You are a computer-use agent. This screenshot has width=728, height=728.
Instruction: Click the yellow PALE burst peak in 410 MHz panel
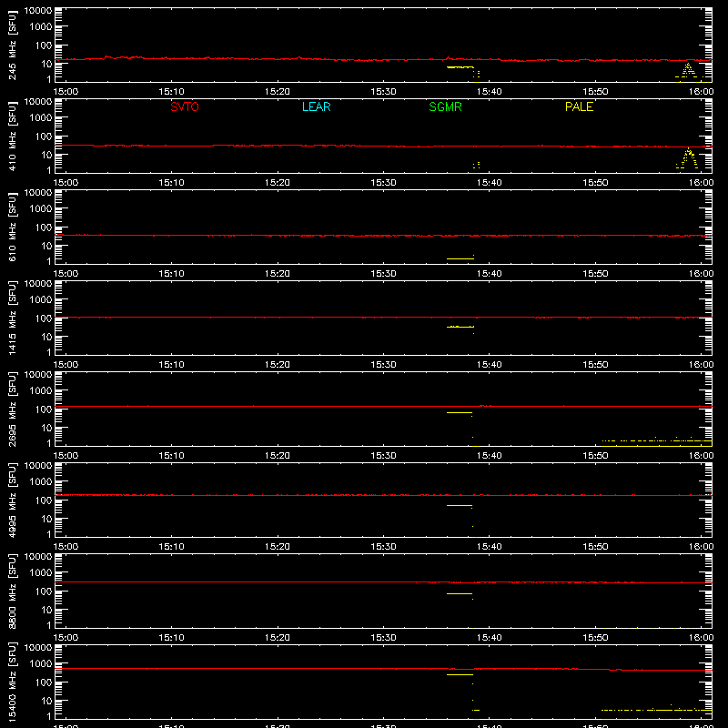(x=689, y=149)
